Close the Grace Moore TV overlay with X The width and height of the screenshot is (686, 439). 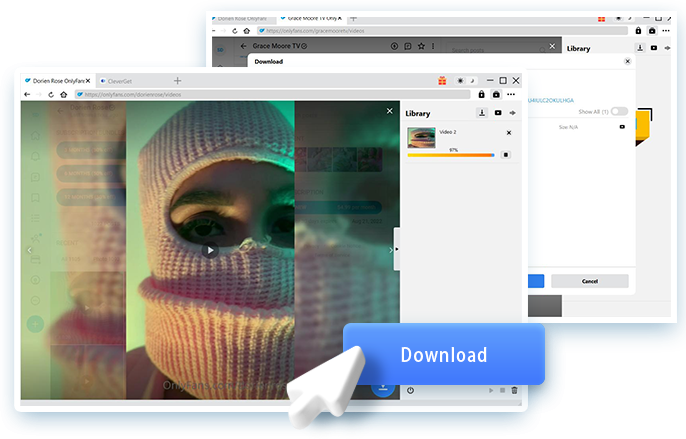click(x=552, y=46)
